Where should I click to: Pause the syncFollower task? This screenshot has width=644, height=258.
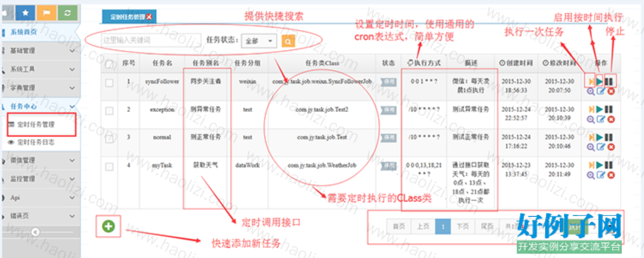pos(609,81)
